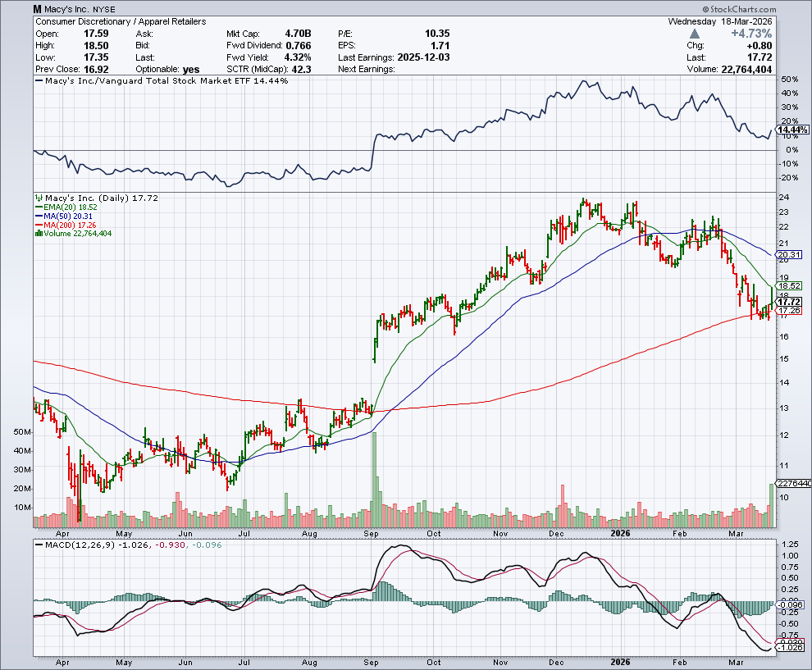Click the '2026' label on the price panel time axis
The image size is (812, 670).
coord(620,533)
